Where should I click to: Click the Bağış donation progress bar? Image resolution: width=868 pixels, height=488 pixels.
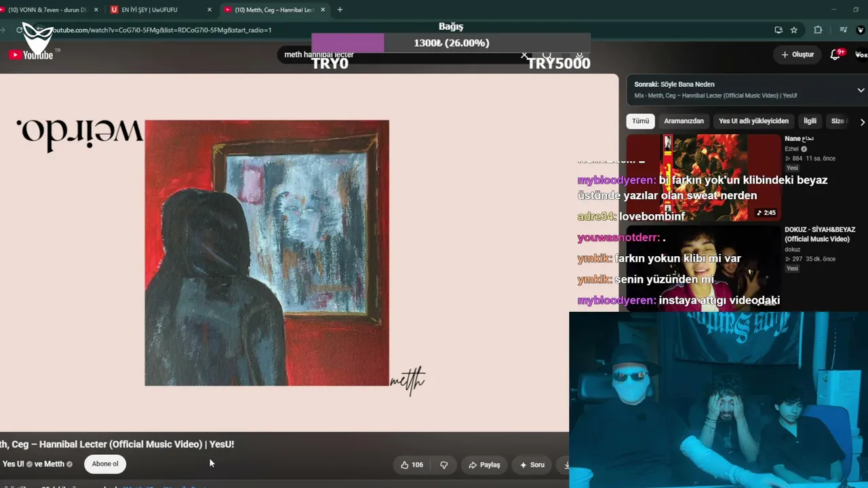point(451,43)
